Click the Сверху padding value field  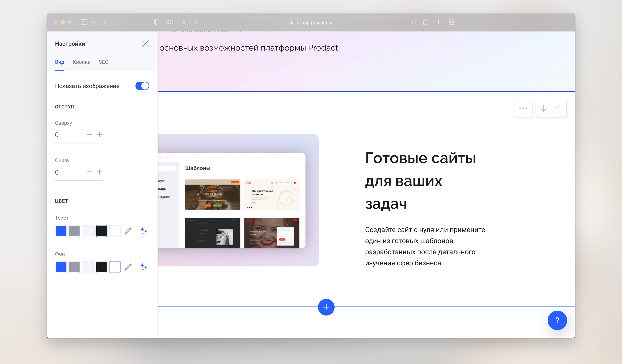point(68,135)
